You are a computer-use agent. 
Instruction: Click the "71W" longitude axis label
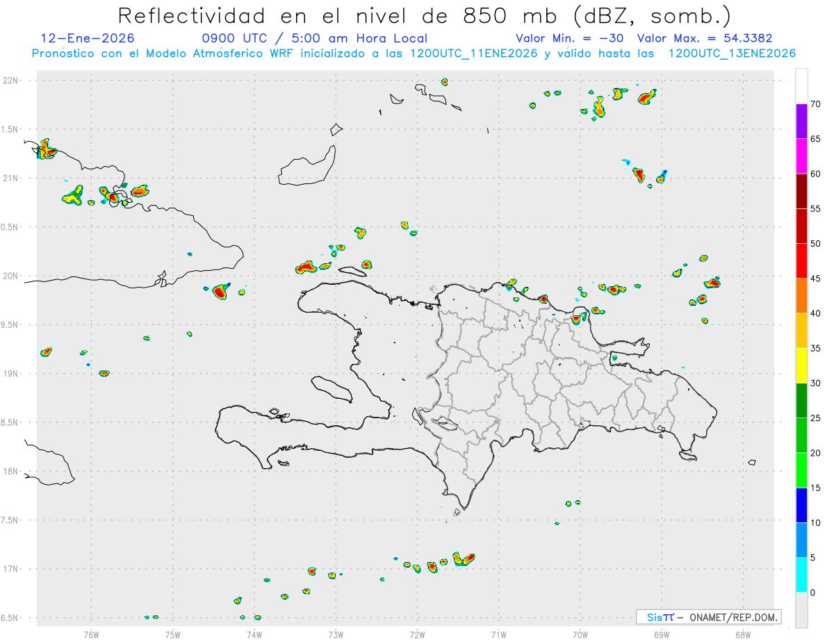coord(498,634)
